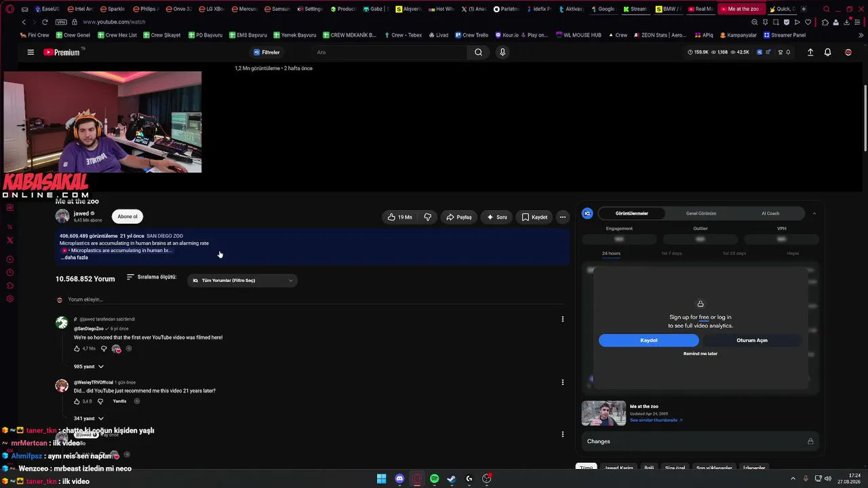This screenshot has width=868, height=488.
Task: Open the Sıralama ölçütü sort menu
Action: click(x=151, y=277)
